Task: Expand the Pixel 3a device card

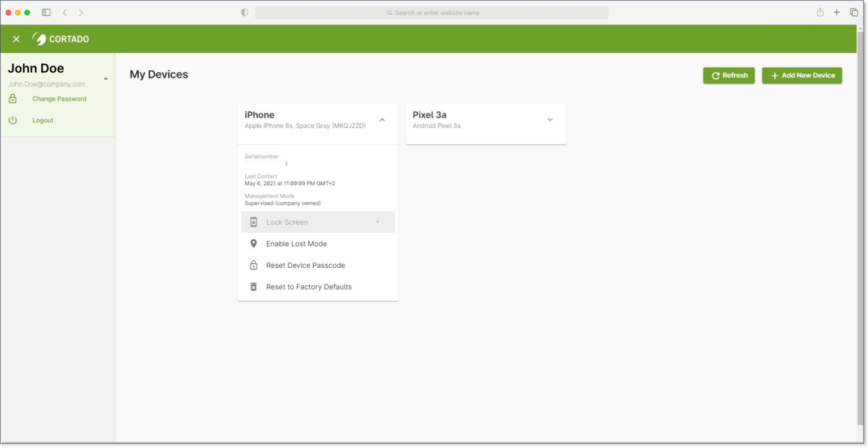Action: pyautogui.click(x=550, y=120)
